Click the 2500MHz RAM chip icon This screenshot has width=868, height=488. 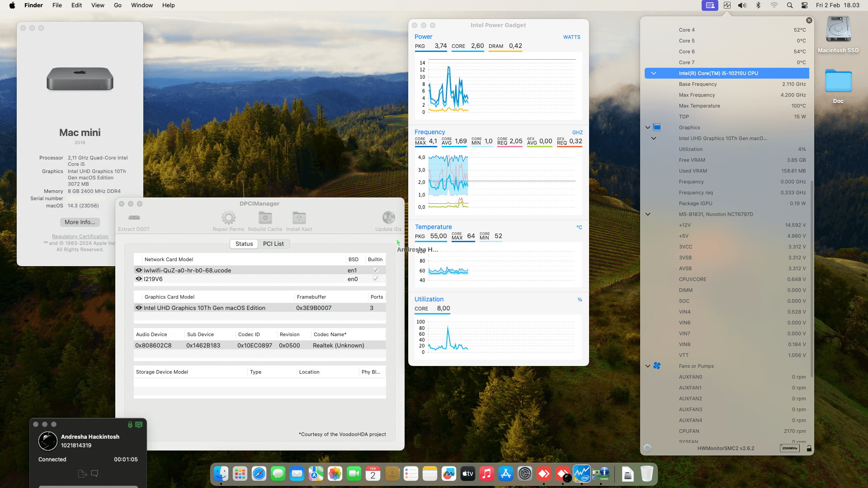[x=790, y=448]
